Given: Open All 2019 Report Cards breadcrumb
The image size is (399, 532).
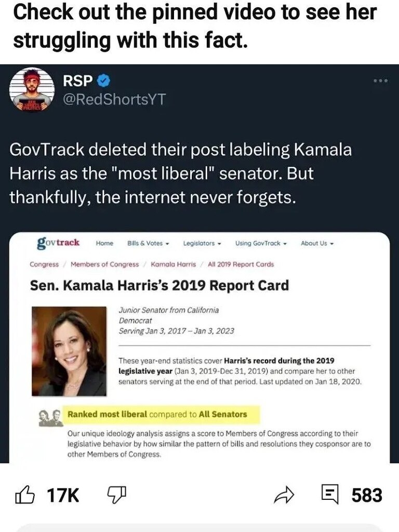Looking at the screenshot, I should [241, 264].
